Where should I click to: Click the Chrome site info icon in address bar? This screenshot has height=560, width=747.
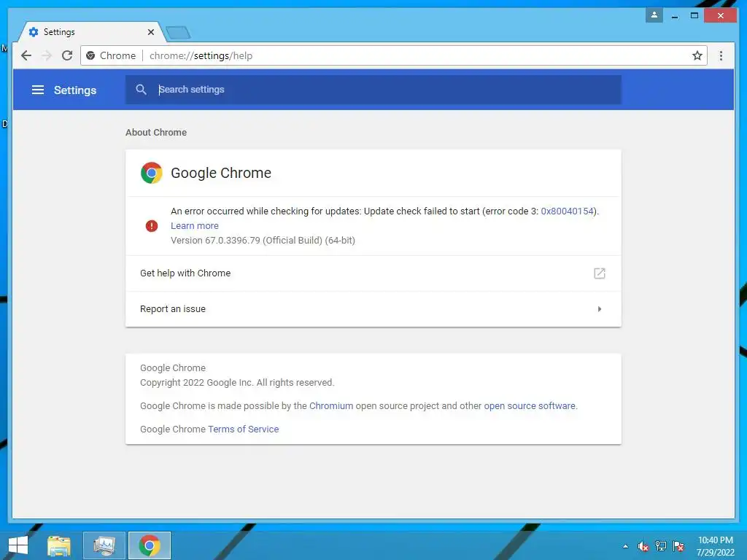pyautogui.click(x=90, y=55)
